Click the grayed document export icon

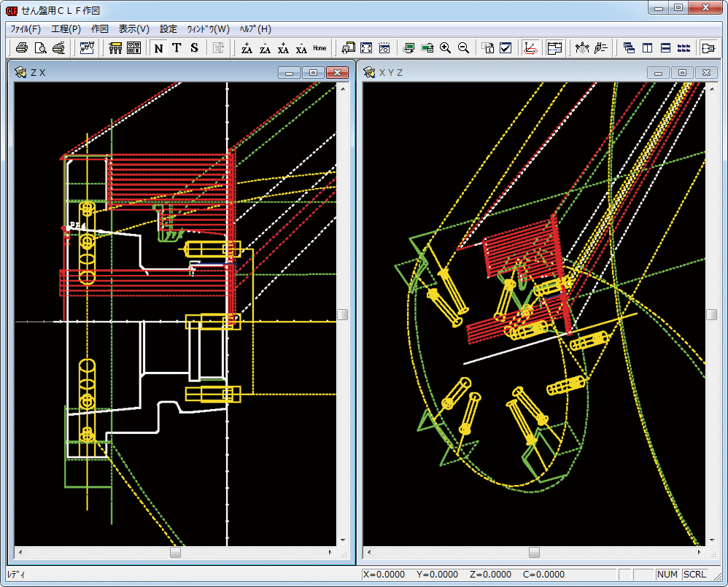tap(219, 48)
